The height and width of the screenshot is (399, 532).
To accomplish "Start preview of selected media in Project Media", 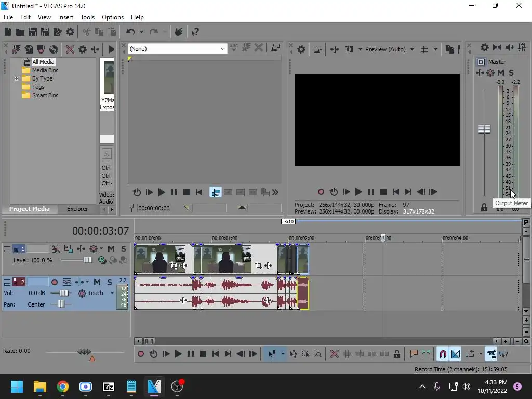I will click(111, 49).
